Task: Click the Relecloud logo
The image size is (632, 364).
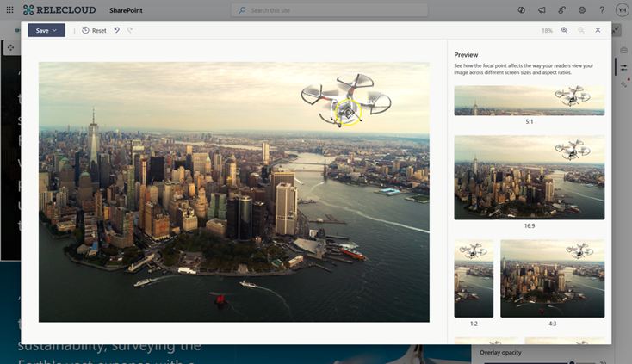Action: tap(53, 10)
